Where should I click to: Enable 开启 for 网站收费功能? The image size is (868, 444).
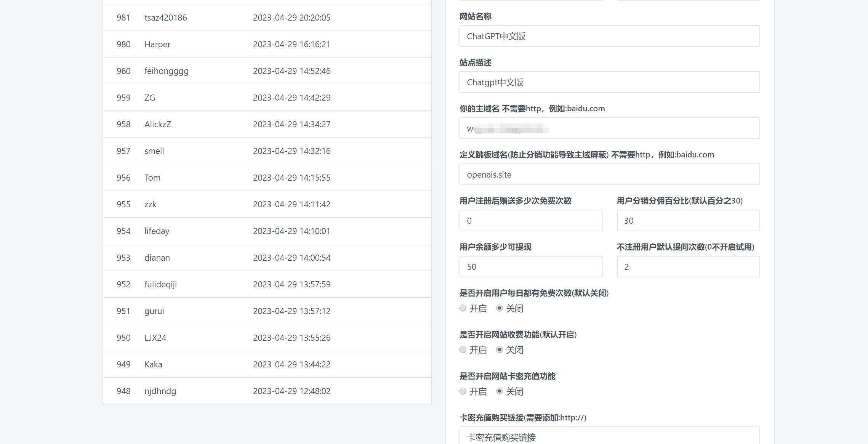coord(463,349)
